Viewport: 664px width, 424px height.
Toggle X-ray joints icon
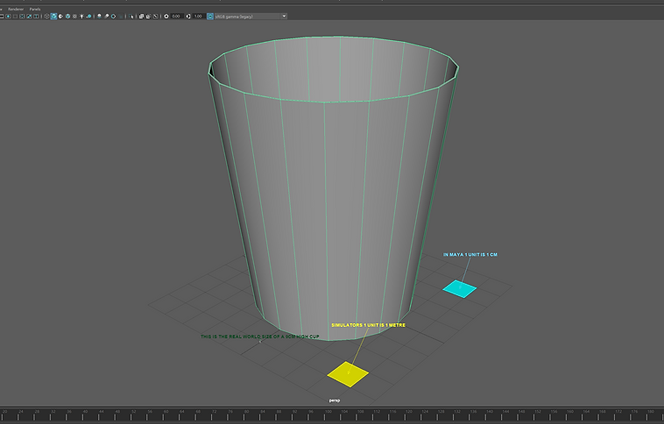(x=155, y=16)
